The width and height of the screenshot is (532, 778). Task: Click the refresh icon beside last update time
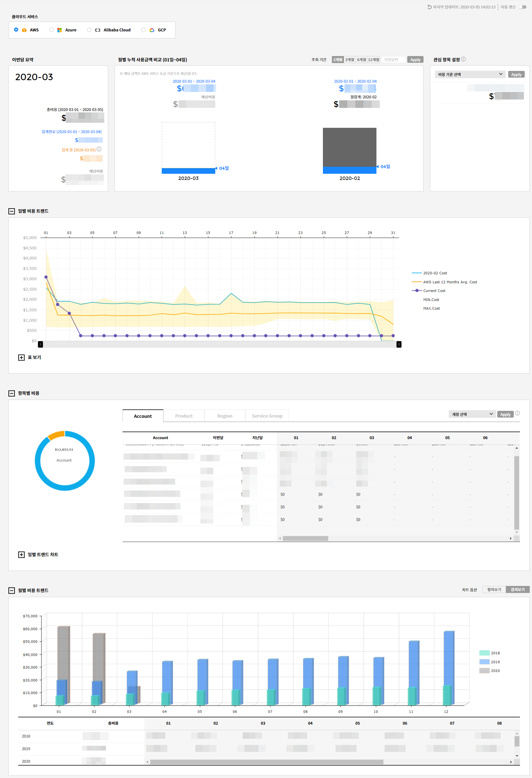click(x=429, y=7)
